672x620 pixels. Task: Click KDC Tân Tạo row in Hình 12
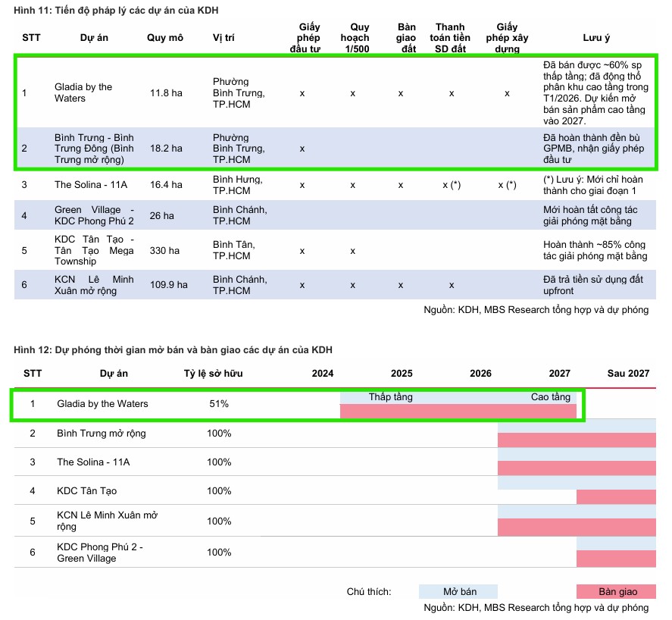[87, 491]
